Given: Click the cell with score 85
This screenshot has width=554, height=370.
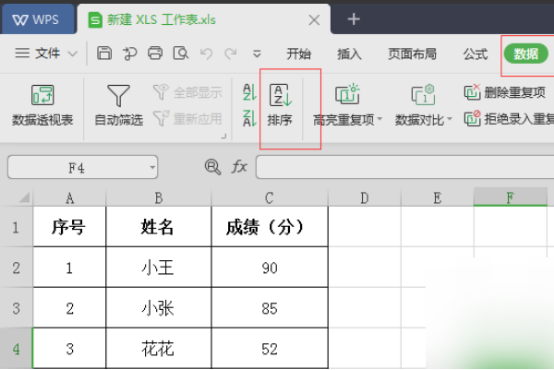Looking at the screenshot, I should [270, 308].
